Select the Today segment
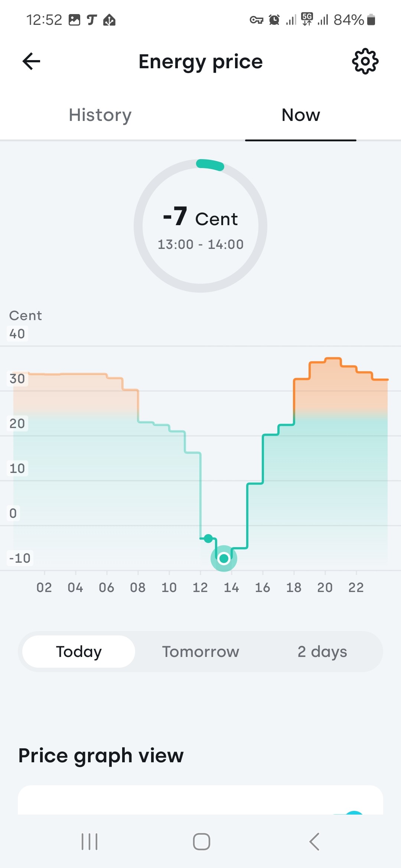 click(x=79, y=652)
